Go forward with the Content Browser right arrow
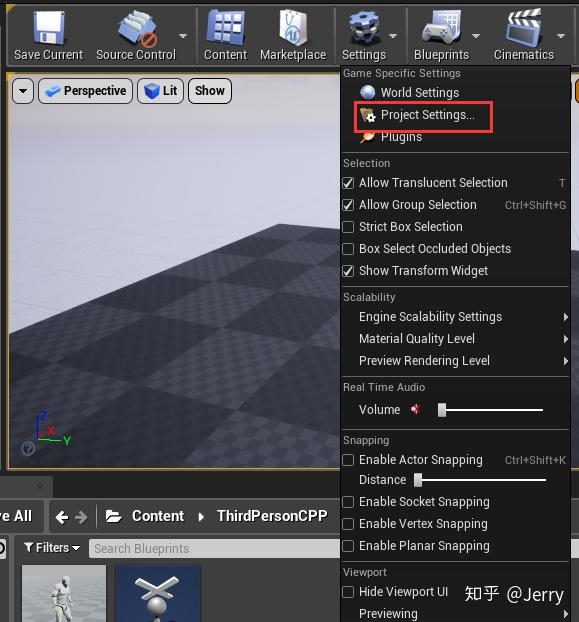Image resolution: width=579 pixels, height=622 pixels. (x=81, y=517)
